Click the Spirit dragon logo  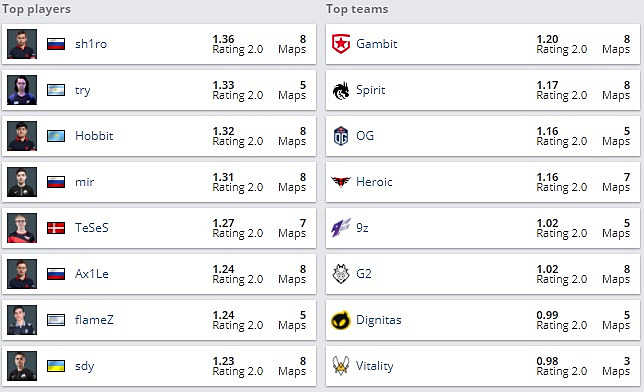[341, 90]
